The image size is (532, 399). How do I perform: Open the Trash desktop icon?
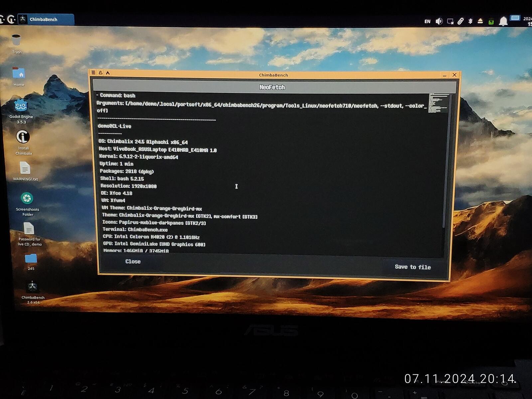click(16, 43)
